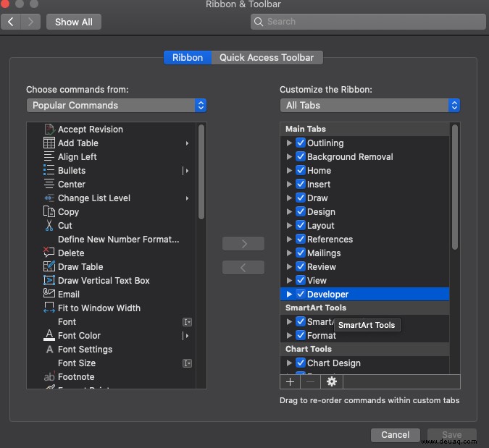Click the Save button

(x=451, y=434)
